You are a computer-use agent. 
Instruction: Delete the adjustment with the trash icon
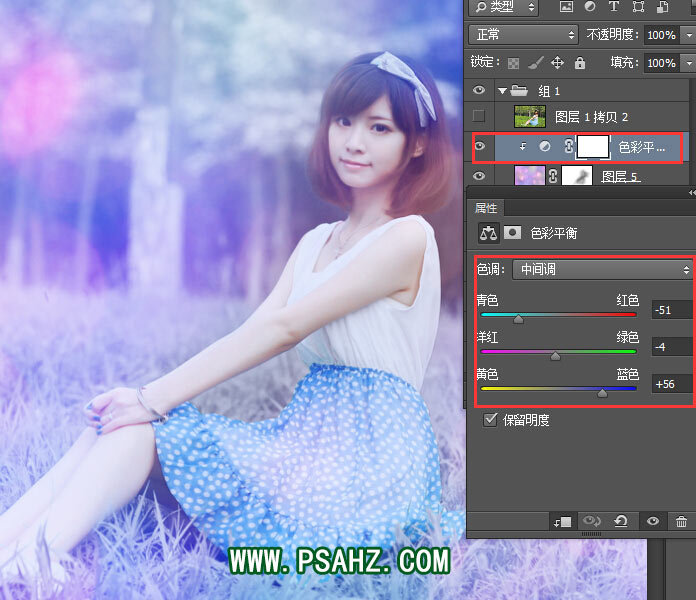(x=681, y=521)
